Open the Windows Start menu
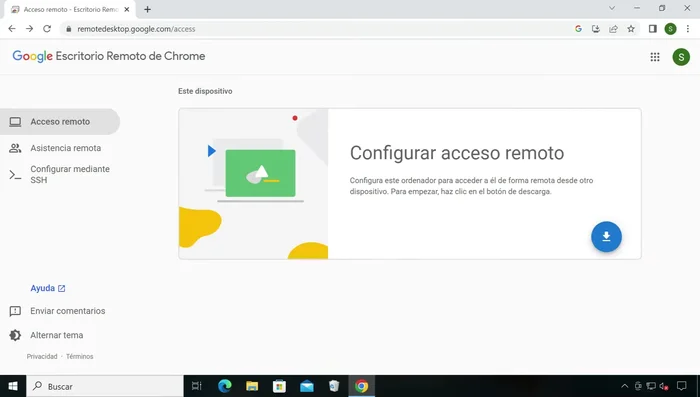This screenshot has height=397, width=700. 13,386
